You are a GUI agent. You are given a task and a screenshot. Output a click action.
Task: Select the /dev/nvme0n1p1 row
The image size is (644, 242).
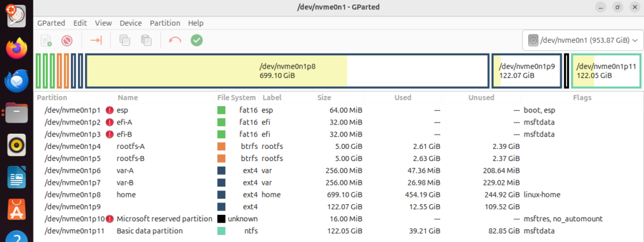pos(338,111)
